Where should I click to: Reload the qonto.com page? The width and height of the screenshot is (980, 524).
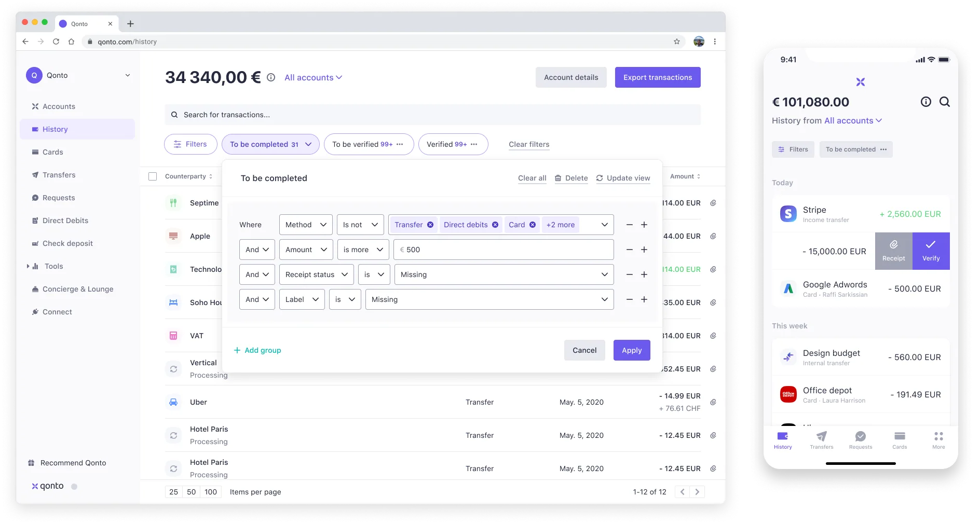(56, 42)
